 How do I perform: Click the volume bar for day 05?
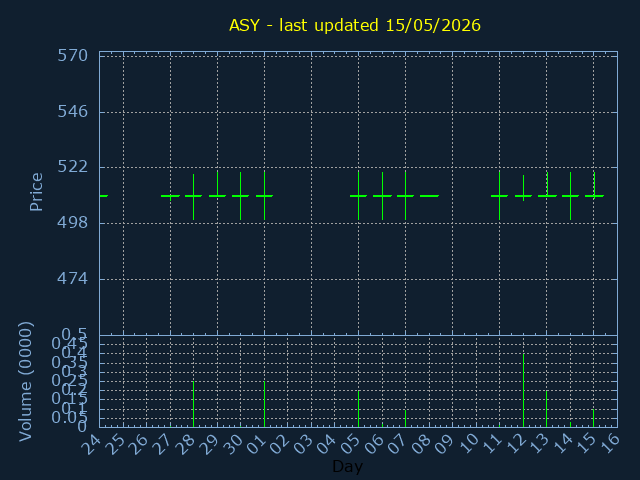pyautogui.click(x=358, y=409)
